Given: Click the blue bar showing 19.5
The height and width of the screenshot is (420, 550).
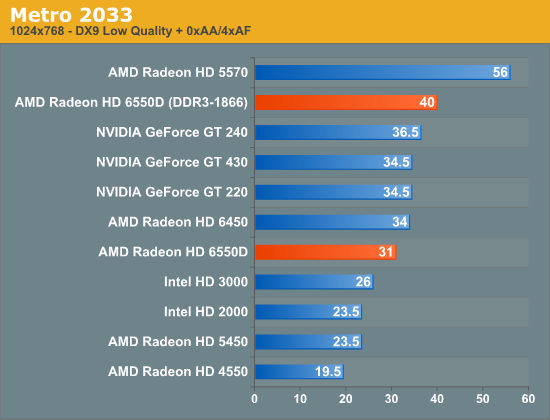Looking at the screenshot, I should [x=300, y=372].
